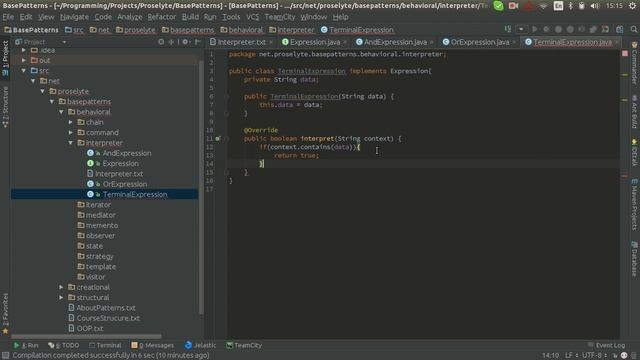Image resolution: width=640 pixels, height=360 pixels.
Task: Hide the Project tool window
Action: coord(198,42)
